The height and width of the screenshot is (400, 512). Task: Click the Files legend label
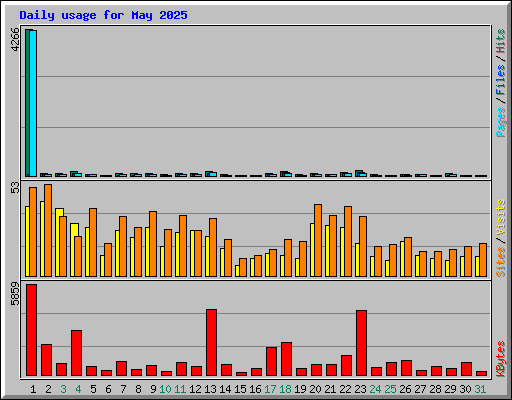point(501,80)
